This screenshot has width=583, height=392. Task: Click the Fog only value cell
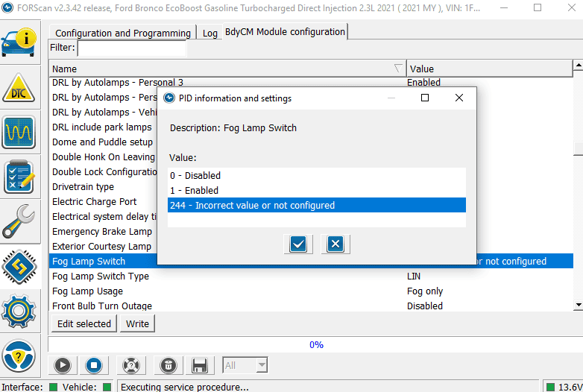[x=425, y=291]
